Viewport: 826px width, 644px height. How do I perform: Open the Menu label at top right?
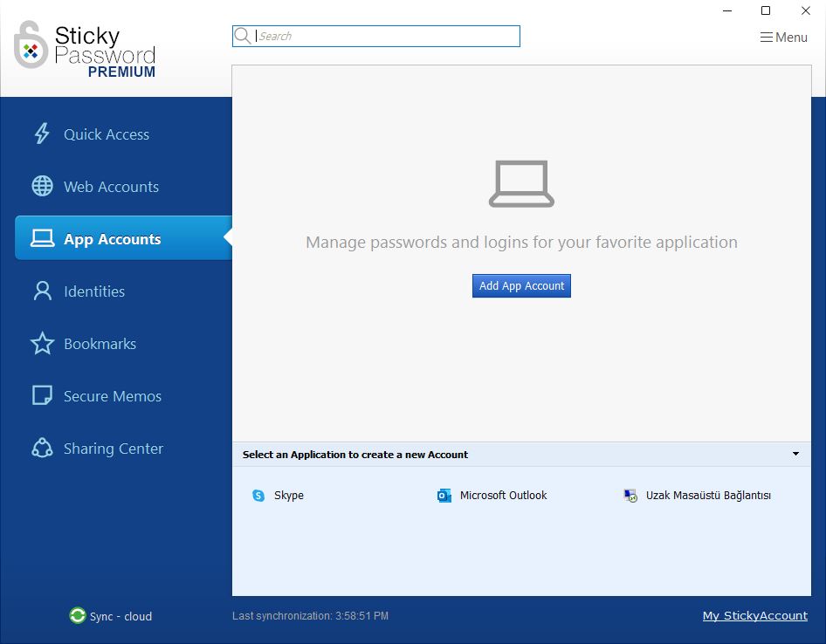[791, 38]
